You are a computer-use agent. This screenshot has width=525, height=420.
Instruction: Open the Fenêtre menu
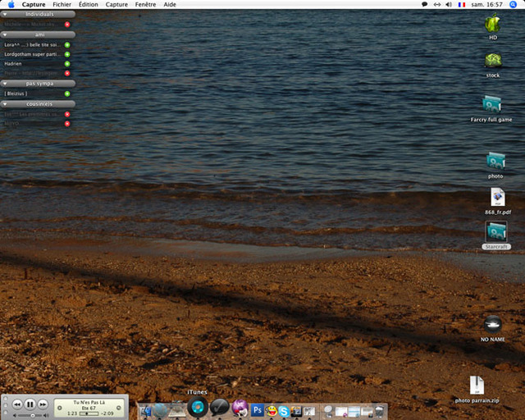pos(145,5)
